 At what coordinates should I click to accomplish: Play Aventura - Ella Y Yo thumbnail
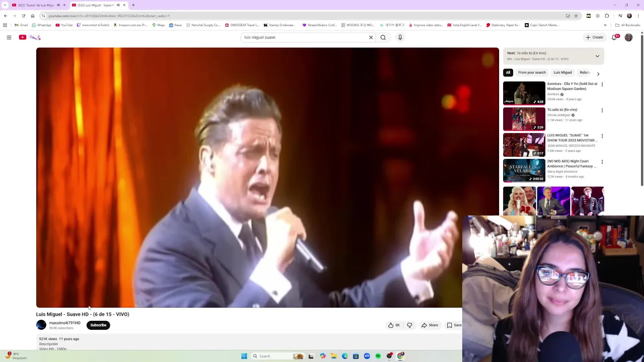tap(524, 93)
